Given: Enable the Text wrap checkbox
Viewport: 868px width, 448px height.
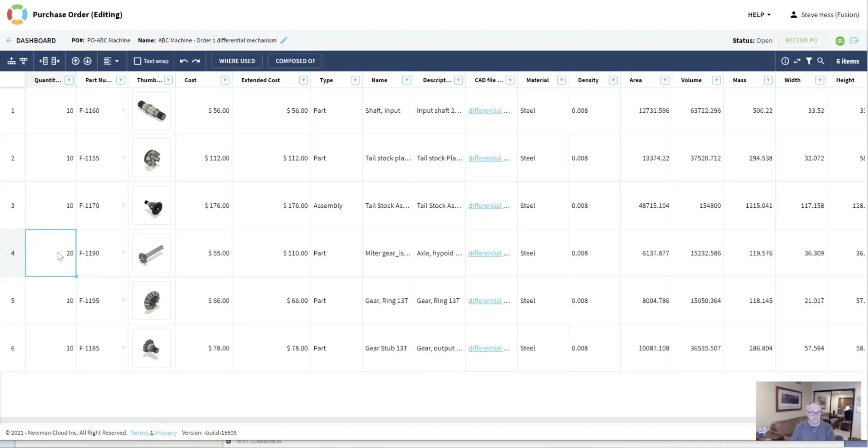Looking at the screenshot, I should (x=137, y=61).
